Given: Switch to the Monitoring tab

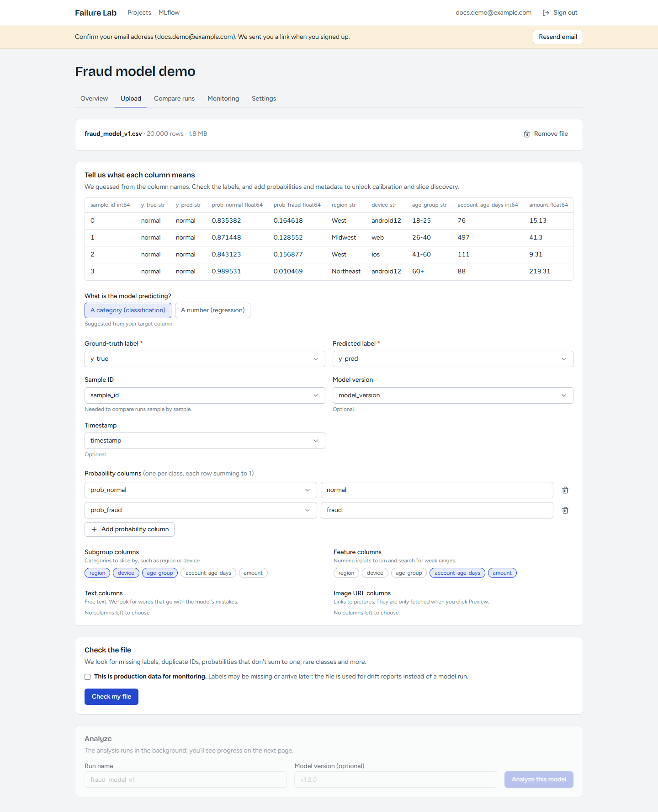Looking at the screenshot, I should (223, 99).
